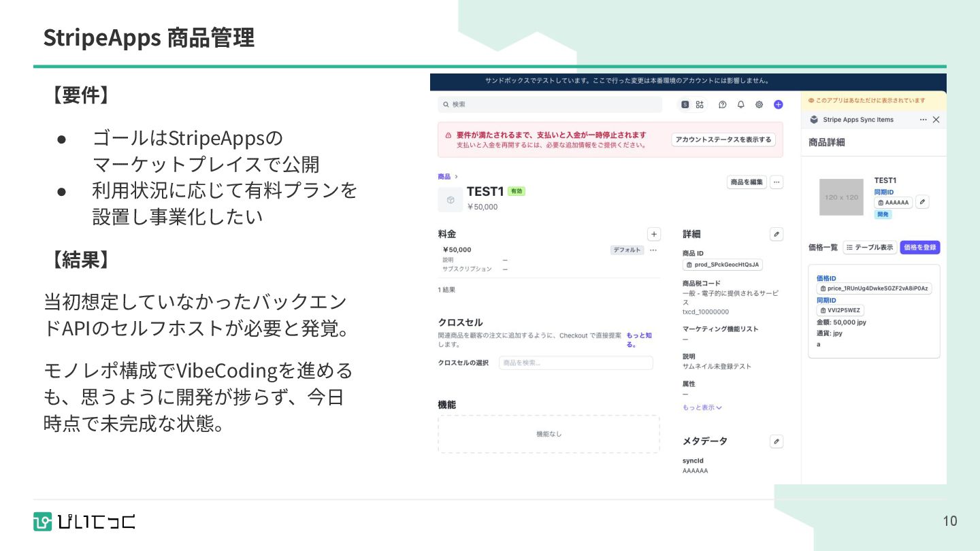Image resolution: width=980 pixels, height=551 pixels.
Task: Click the warning icon in red banner
Action: click(448, 135)
